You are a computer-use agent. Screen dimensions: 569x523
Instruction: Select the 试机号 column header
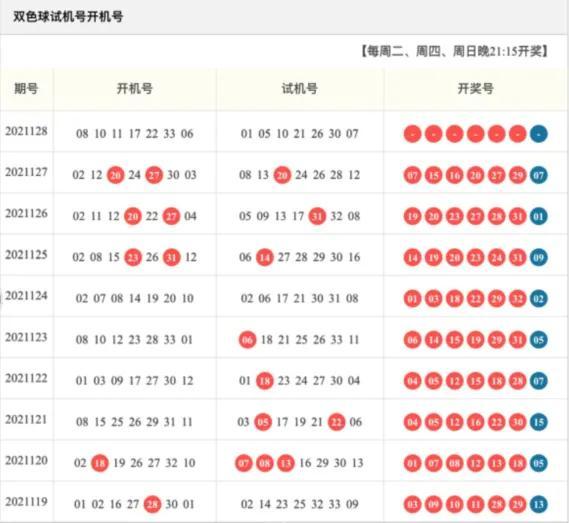(x=300, y=89)
